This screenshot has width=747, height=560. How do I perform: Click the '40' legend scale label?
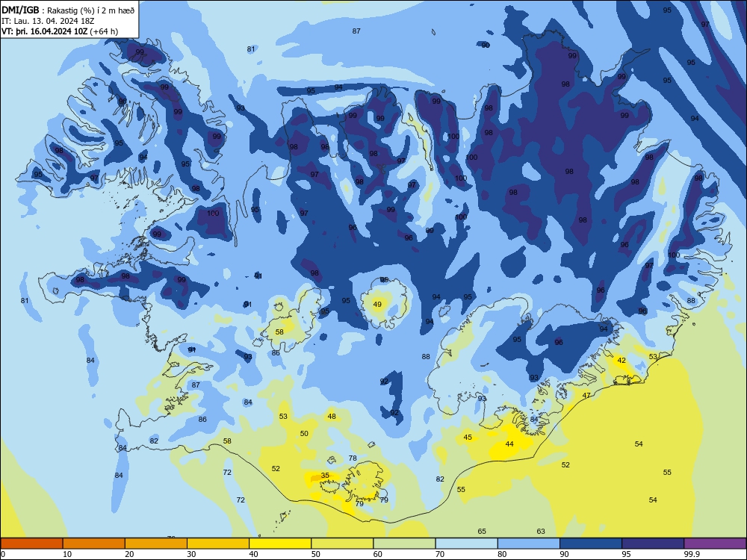click(253, 554)
